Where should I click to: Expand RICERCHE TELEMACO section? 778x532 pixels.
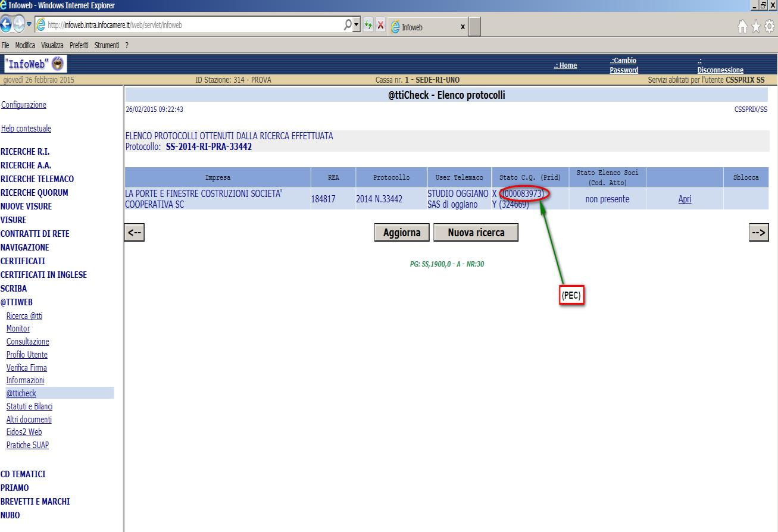click(x=38, y=179)
